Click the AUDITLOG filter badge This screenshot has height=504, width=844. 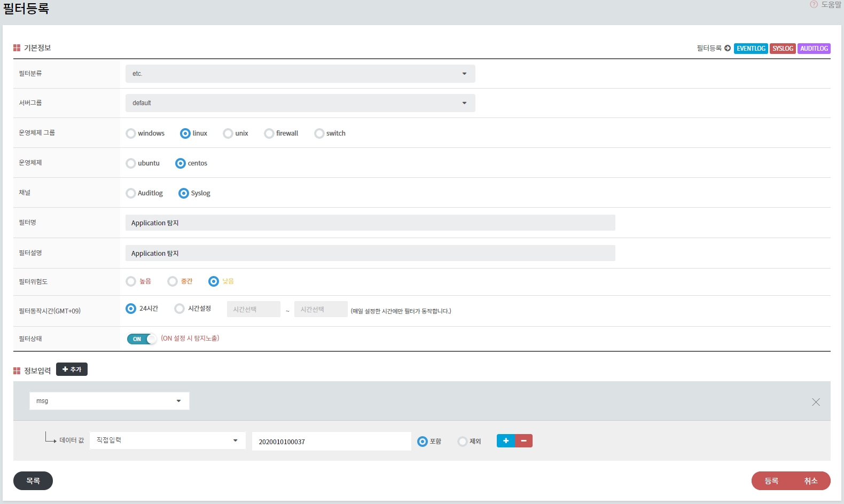tap(814, 49)
